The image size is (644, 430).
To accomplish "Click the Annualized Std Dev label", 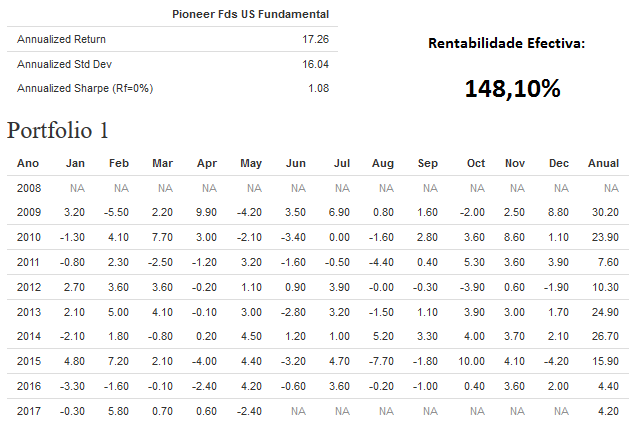I will click(65, 64).
